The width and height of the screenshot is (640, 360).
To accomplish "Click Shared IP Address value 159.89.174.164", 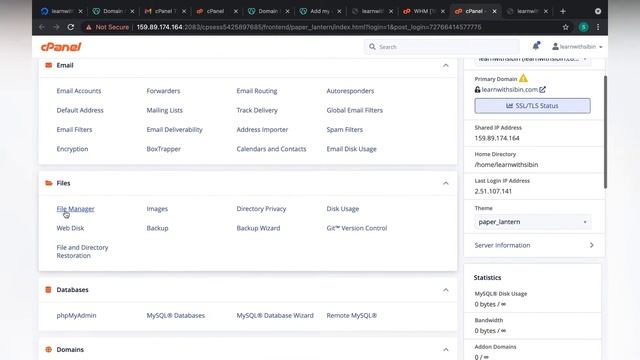I will (x=497, y=138).
